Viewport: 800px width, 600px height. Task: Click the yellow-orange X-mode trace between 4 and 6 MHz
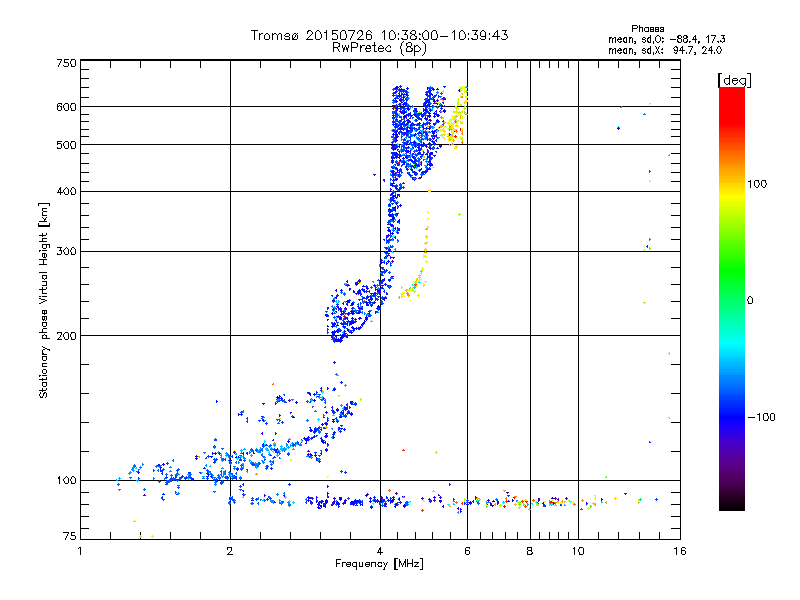[x=415, y=255]
